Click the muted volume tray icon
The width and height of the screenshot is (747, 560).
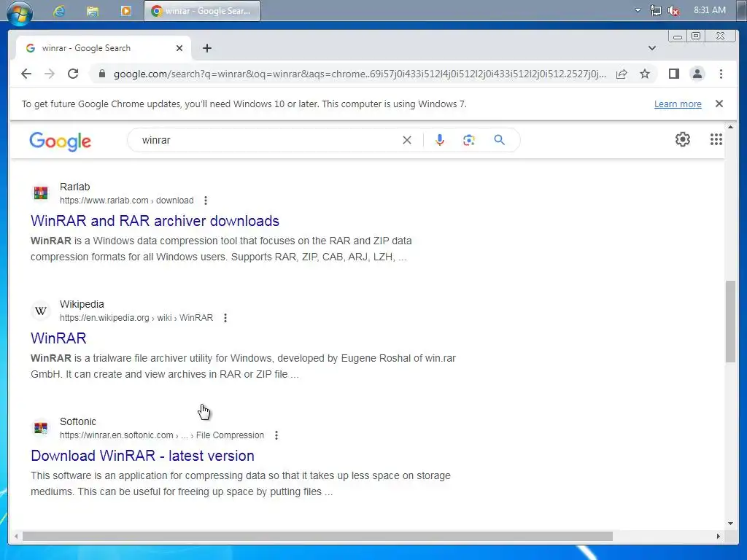(x=673, y=10)
